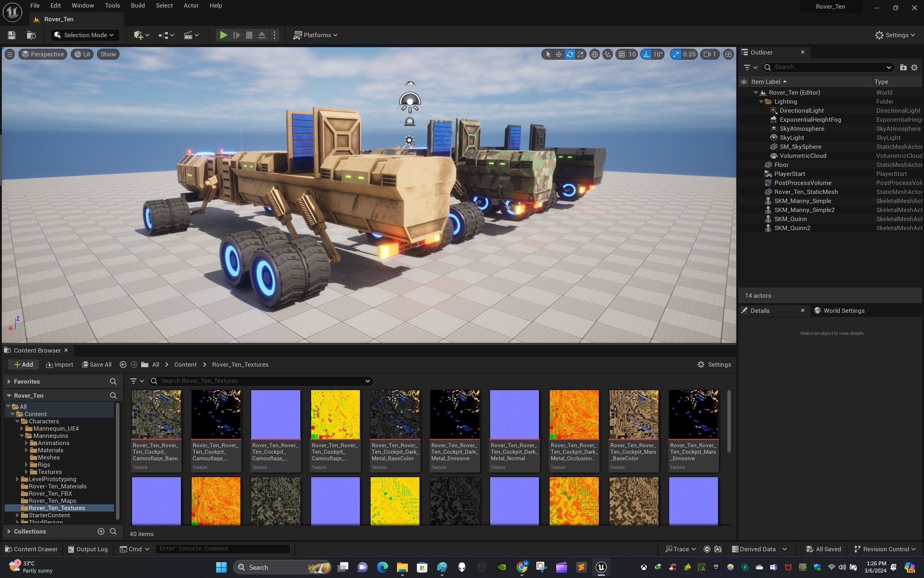The height and width of the screenshot is (578, 924).
Task: Open the Actor menu
Action: (191, 6)
